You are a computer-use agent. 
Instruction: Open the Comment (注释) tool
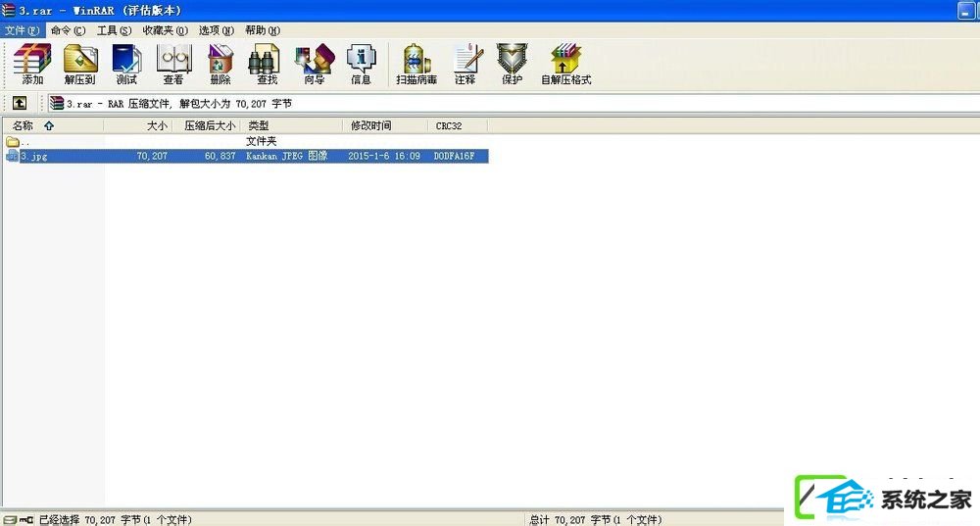465,64
